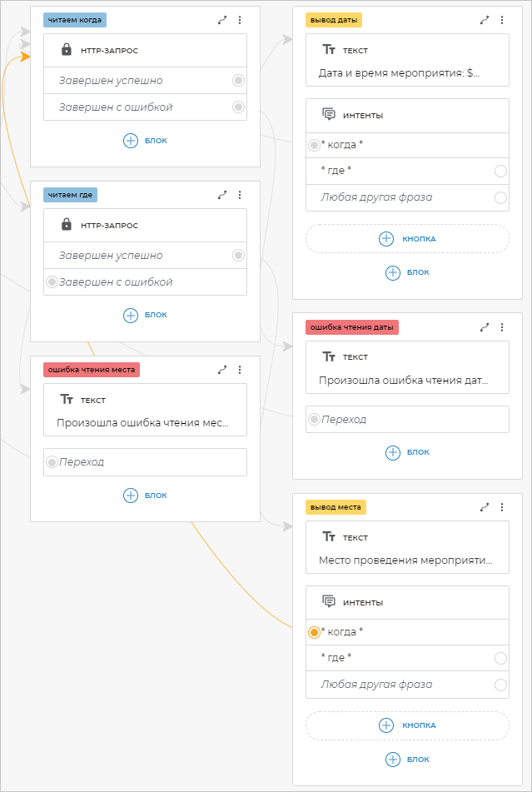Image resolution: width=532 pixels, height=792 pixels.
Task: Add a кнопка in 'вывод даты' block
Action: [407, 239]
